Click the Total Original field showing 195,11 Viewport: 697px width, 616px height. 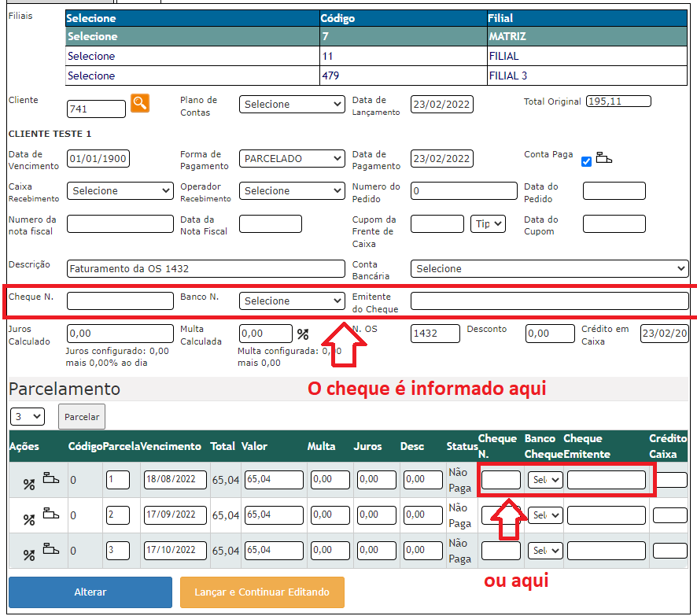619,101
